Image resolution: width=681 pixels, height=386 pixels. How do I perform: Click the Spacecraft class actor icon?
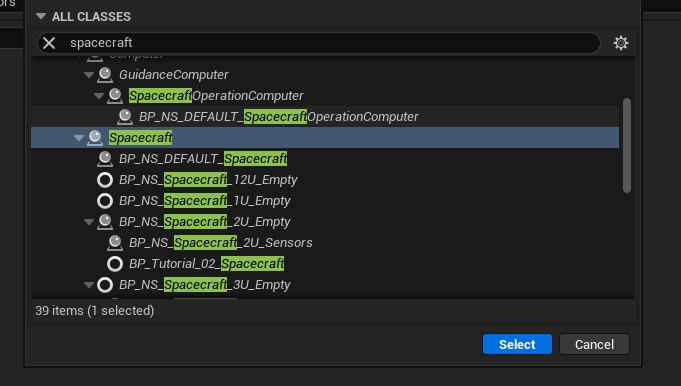pos(95,138)
